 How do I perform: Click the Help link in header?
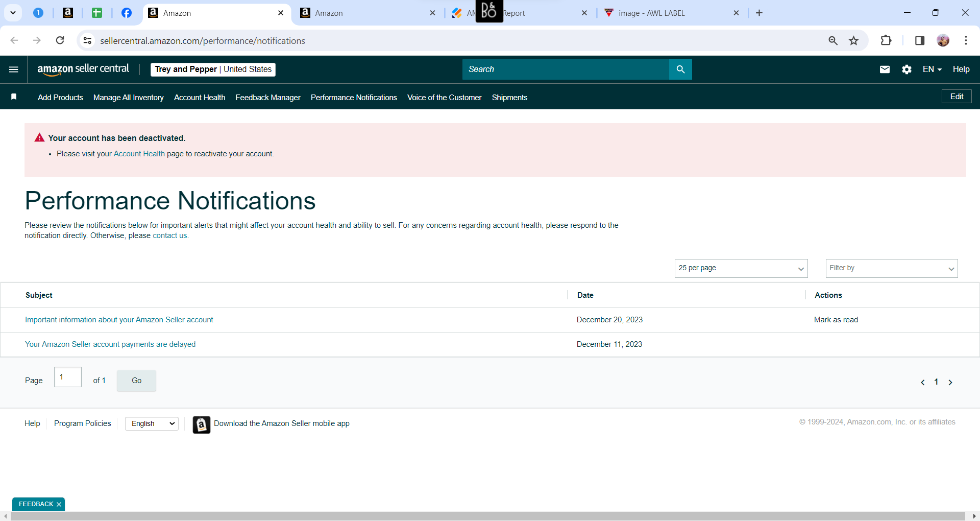click(961, 69)
